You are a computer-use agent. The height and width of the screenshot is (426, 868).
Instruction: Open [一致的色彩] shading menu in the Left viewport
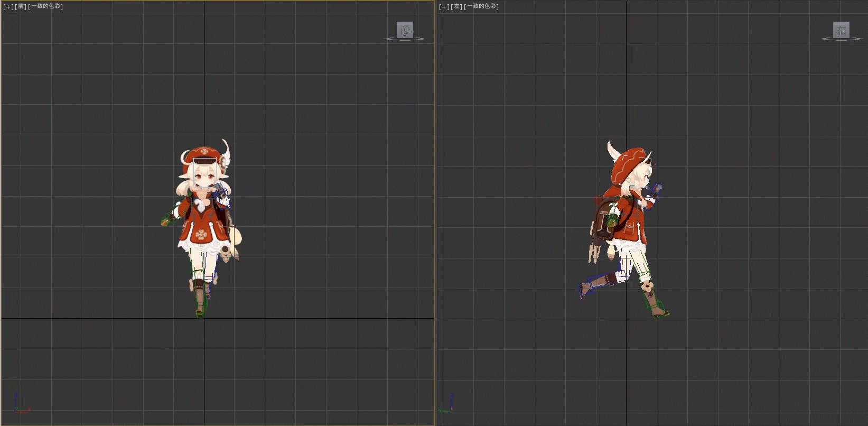point(481,6)
